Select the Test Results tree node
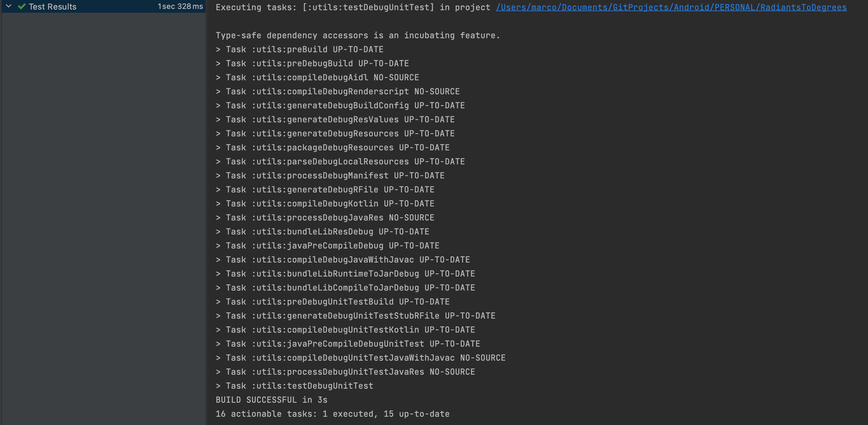Viewport: 868px width, 425px height. click(x=52, y=7)
